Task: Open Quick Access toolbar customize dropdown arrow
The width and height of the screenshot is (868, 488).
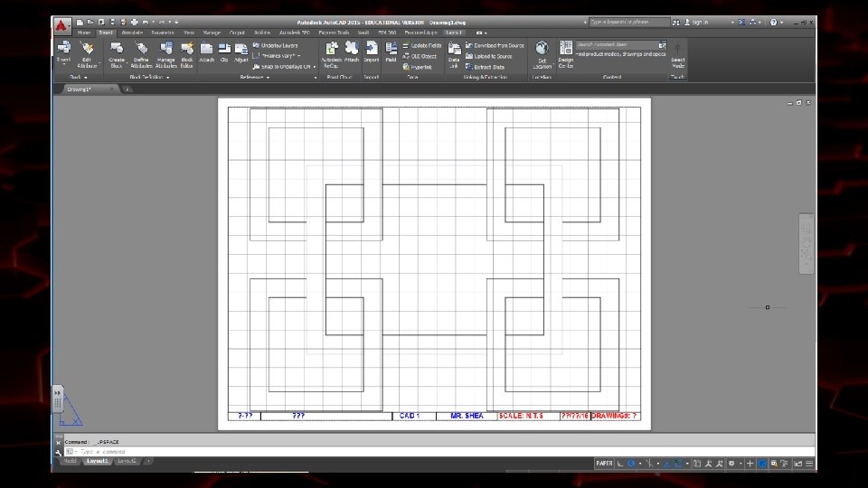Action: (176, 23)
